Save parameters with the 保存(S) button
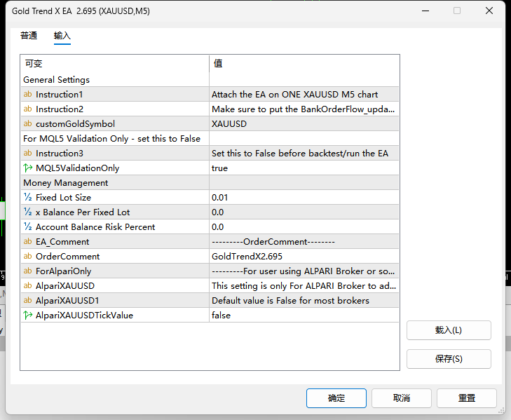Screen dimensions: 511x420 [x=449, y=359]
